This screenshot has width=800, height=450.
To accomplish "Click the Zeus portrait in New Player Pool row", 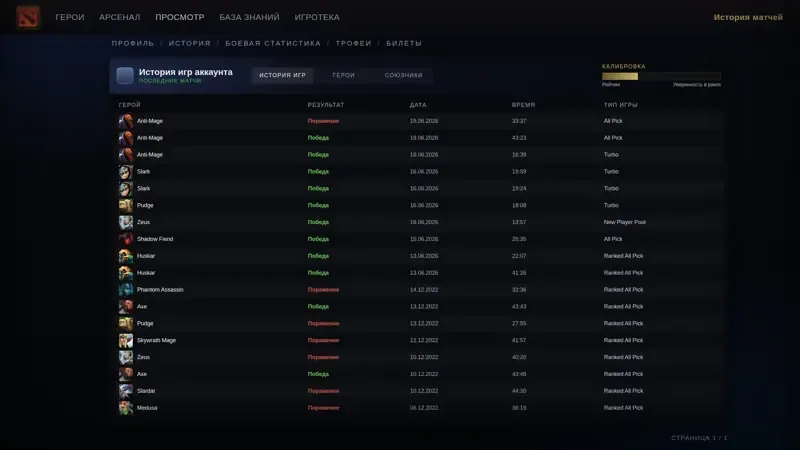I will [126, 222].
